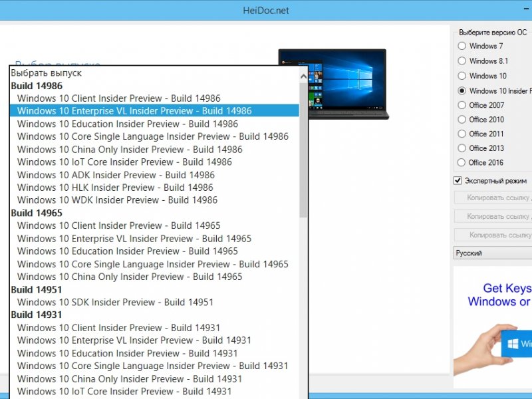Select Windows 10 WDK Insider Preview Build 14986
The height and width of the screenshot is (399, 532).
[154, 200]
